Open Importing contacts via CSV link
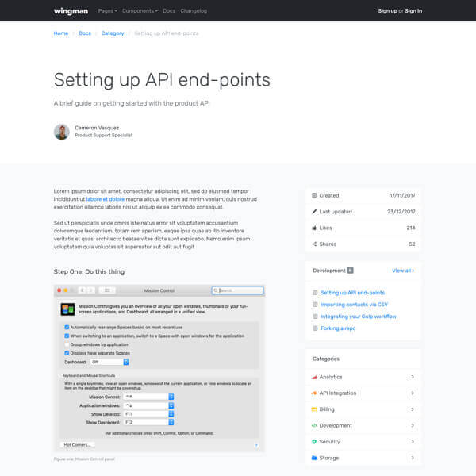The width and height of the screenshot is (476, 476). (354, 305)
